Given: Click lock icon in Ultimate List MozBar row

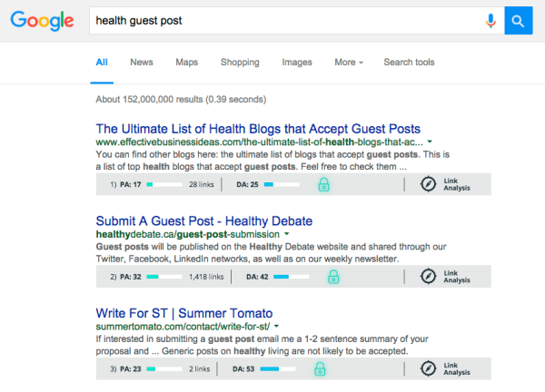Looking at the screenshot, I should (323, 184).
